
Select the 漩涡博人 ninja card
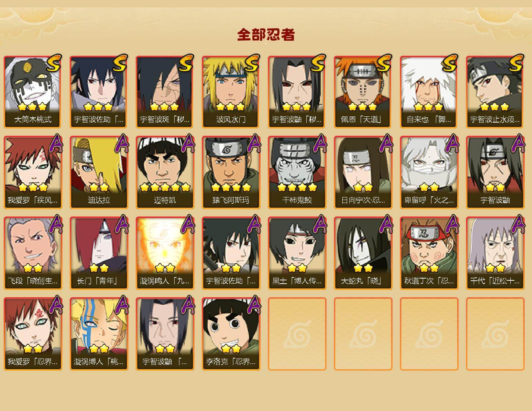coord(99,334)
